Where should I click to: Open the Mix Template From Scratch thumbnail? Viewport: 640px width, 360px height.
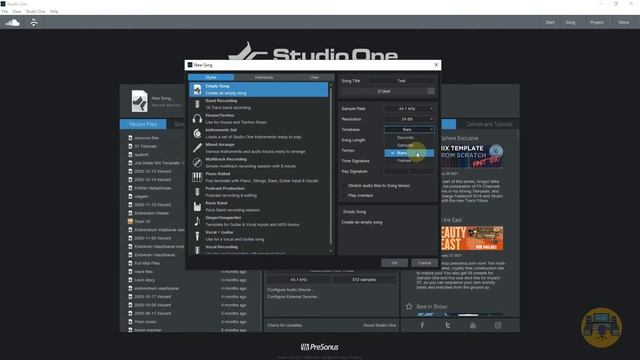[472, 156]
